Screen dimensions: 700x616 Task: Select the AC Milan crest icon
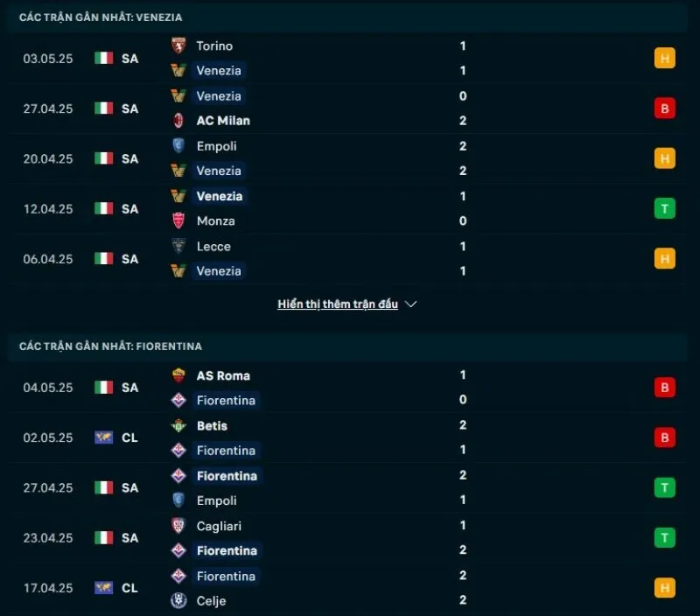pos(179,121)
